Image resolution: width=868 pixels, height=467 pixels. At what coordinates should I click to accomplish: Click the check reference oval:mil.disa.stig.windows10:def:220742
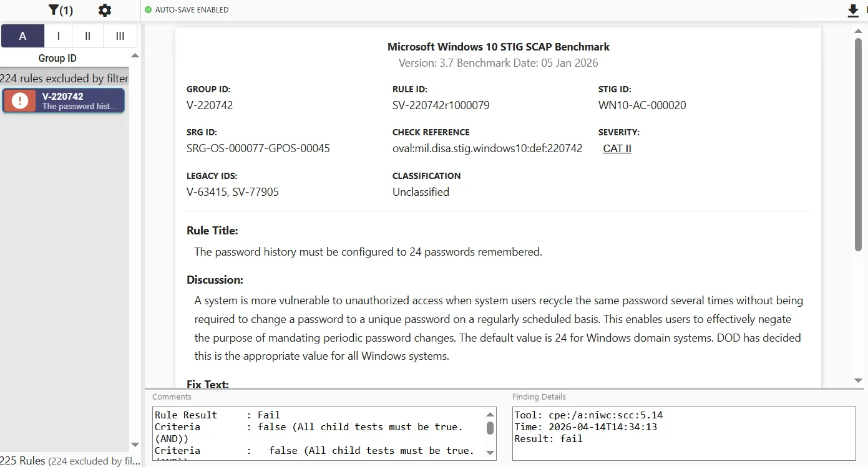click(487, 148)
